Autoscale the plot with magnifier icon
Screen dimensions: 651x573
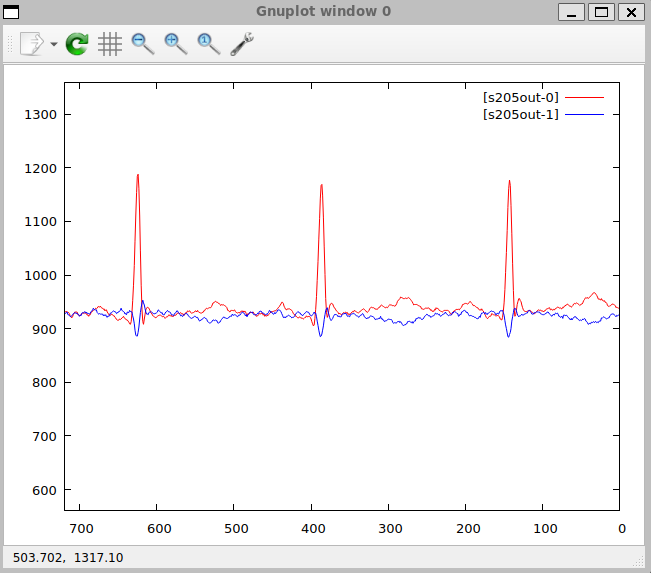(208, 44)
